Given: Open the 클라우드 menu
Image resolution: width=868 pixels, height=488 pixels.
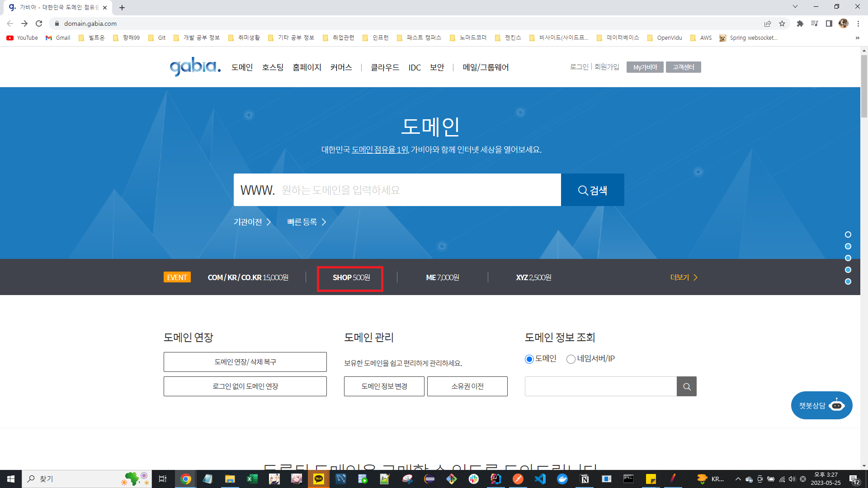Looking at the screenshot, I should coord(385,67).
